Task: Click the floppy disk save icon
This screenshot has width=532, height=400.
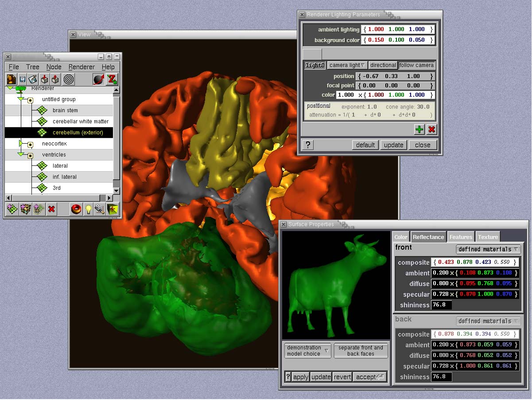Action: point(22,79)
